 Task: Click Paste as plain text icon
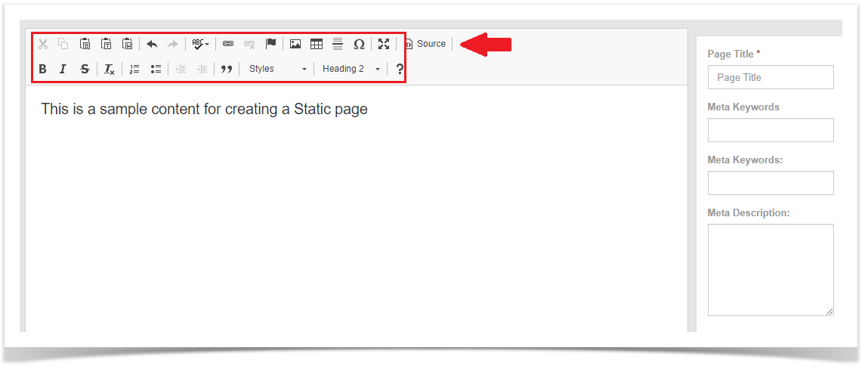[x=107, y=44]
